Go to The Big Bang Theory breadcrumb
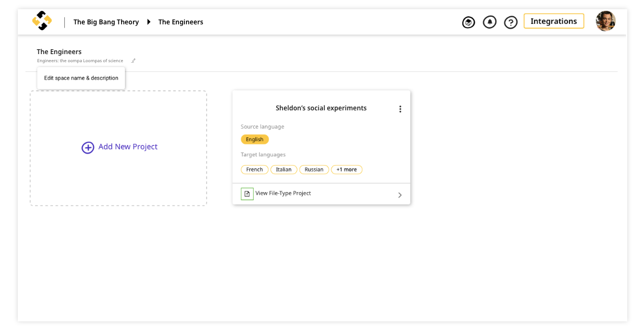644x330 pixels. (x=106, y=22)
